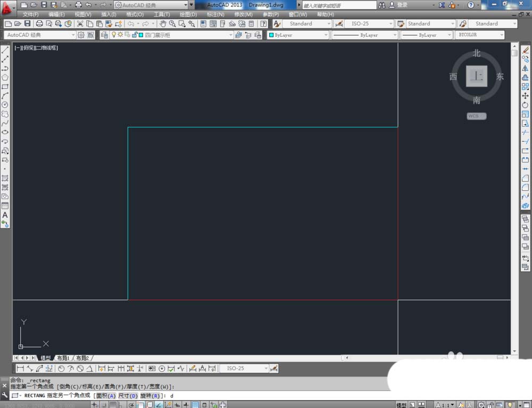The width and height of the screenshot is (532, 408).
Task: Click the Zoom Window magnifier icon
Action: pyautogui.click(x=182, y=24)
